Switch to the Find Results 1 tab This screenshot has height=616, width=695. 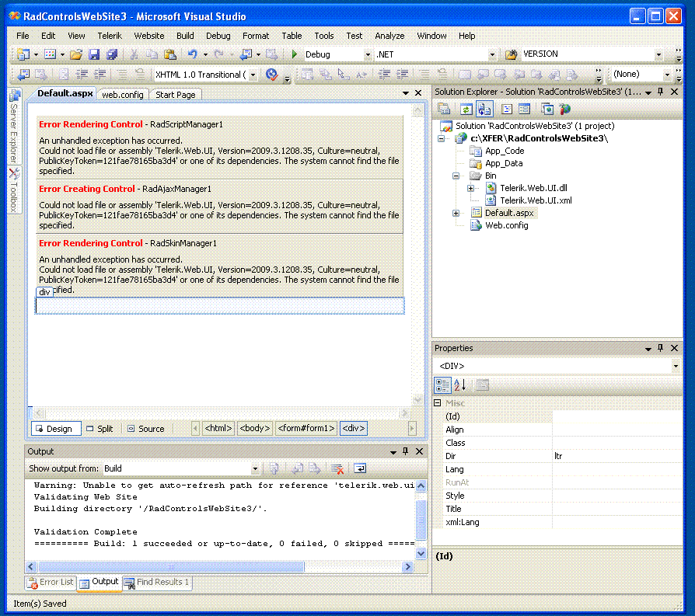(x=157, y=583)
